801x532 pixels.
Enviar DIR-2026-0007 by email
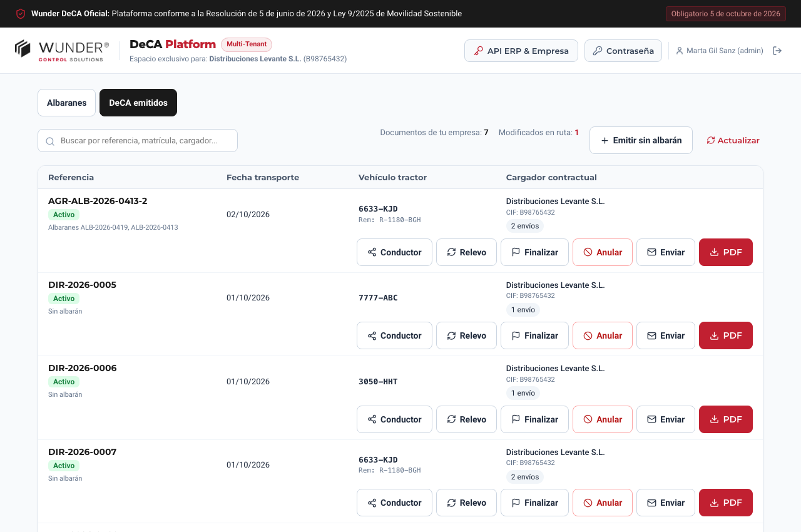(666, 503)
